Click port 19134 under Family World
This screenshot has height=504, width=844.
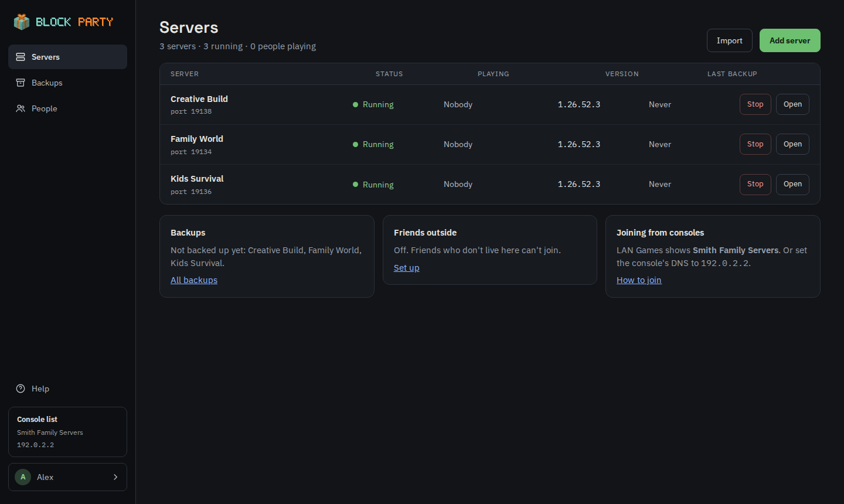point(191,152)
